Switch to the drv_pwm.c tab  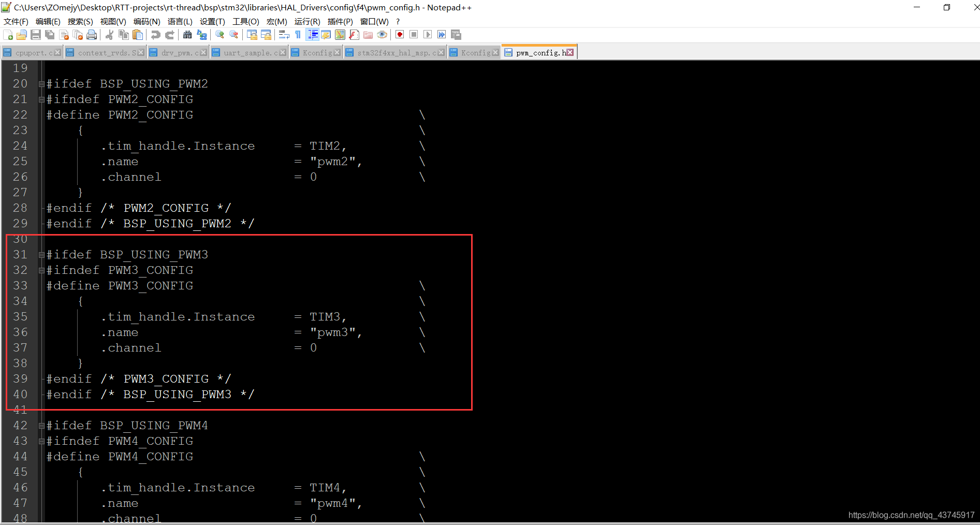[x=178, y=52]
